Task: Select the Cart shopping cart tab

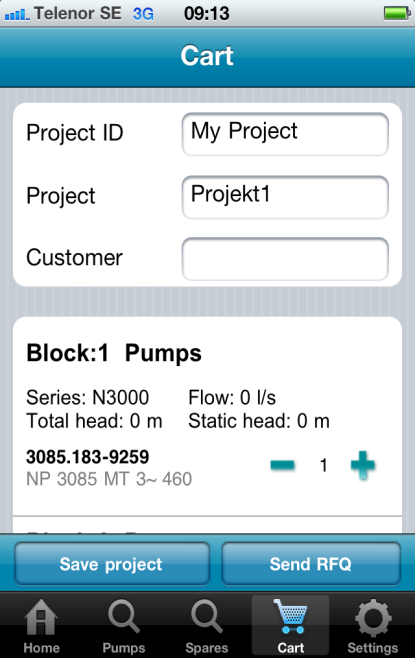Action: click(290, 625)
